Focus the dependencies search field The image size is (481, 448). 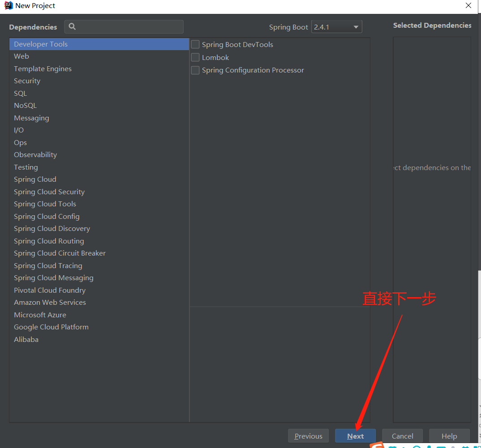pyautogui.click(x=124, y=27)
